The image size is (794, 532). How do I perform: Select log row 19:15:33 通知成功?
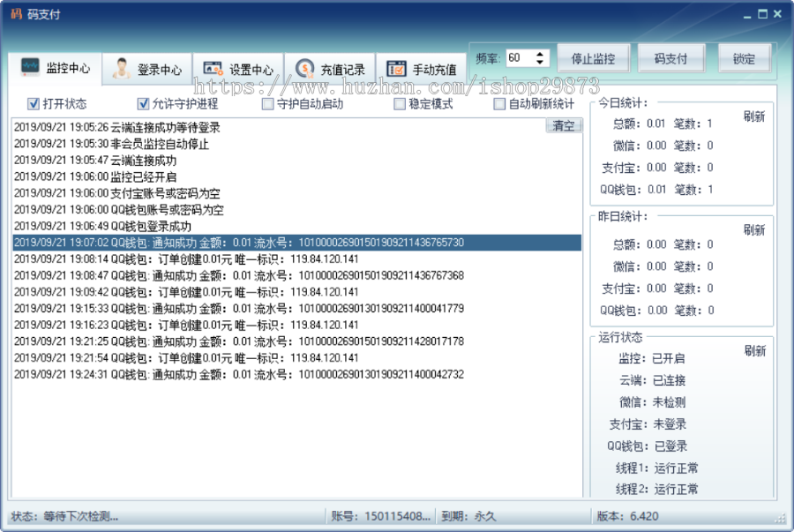[296, 308]
